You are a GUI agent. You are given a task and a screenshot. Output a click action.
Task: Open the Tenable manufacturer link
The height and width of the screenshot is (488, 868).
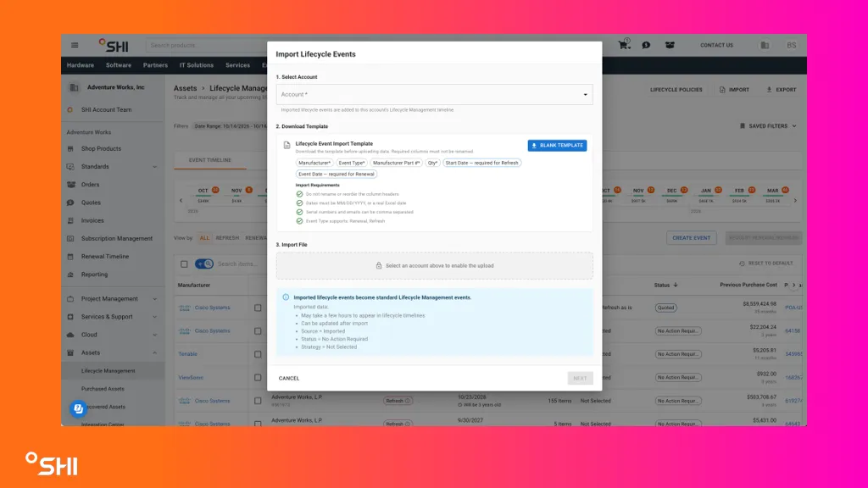[187, 354]
